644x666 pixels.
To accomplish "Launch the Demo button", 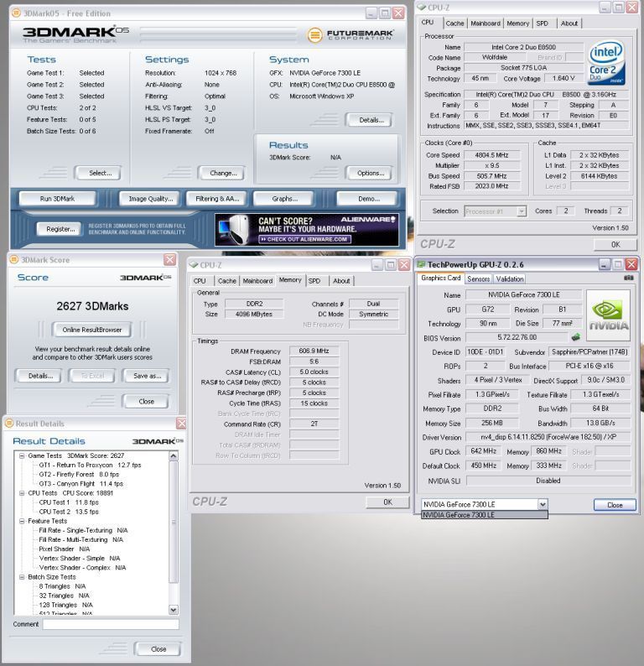I will tap(369, 198).
